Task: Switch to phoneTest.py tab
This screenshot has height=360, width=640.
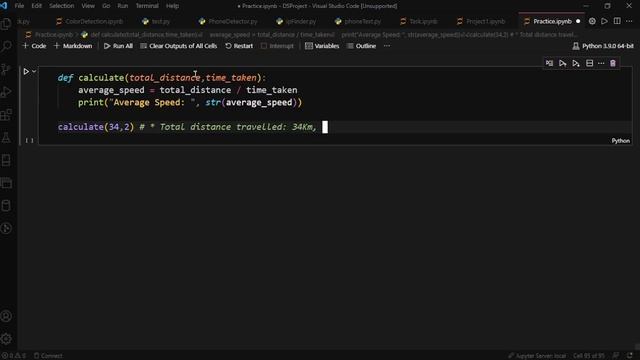Action: 358,21
